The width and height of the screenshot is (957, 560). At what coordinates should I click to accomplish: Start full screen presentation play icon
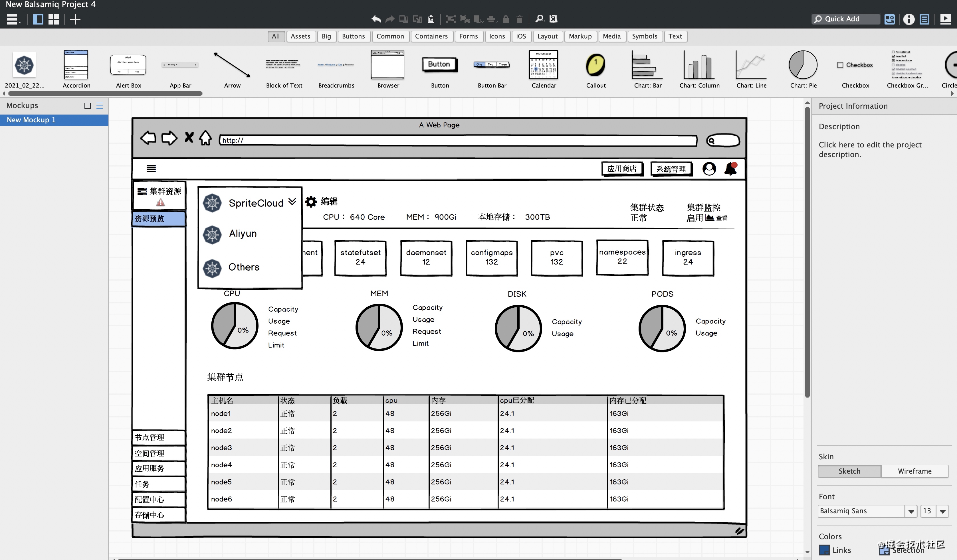tap(945, 19)
